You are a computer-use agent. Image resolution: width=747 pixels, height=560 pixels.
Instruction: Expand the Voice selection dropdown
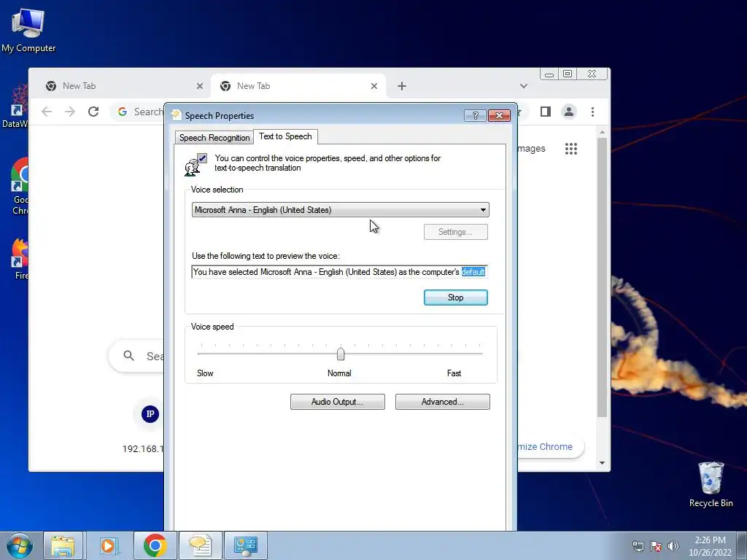(483, 210)
